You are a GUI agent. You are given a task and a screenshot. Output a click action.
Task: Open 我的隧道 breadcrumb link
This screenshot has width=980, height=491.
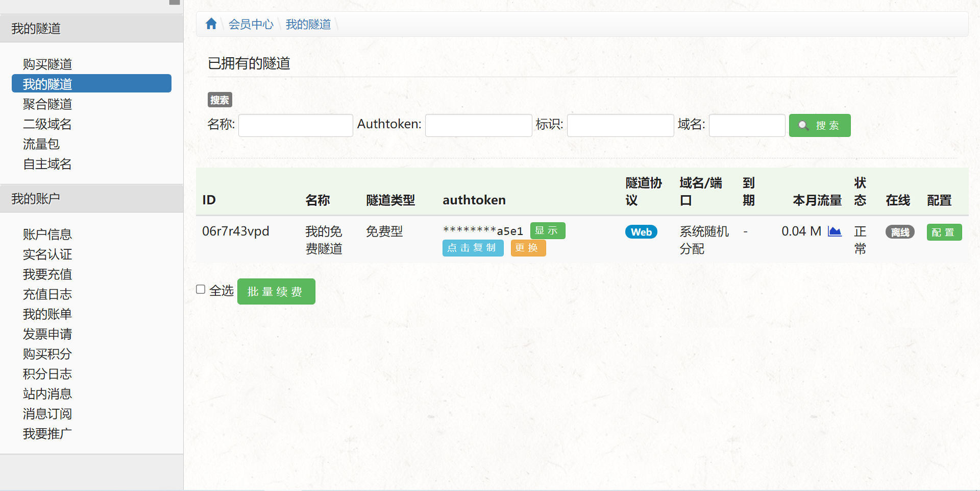(308, 24)
